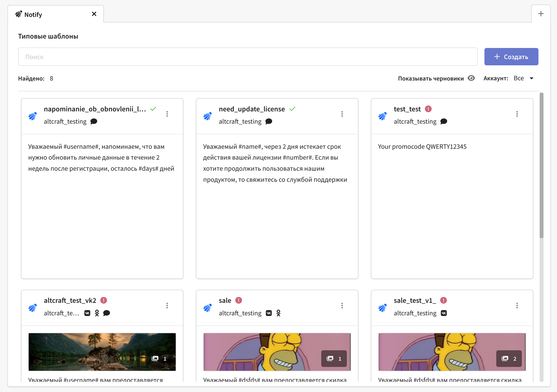Click 'Your promocode QWERTY12345' text
This screenshot has height=392, width=557.
422,146
